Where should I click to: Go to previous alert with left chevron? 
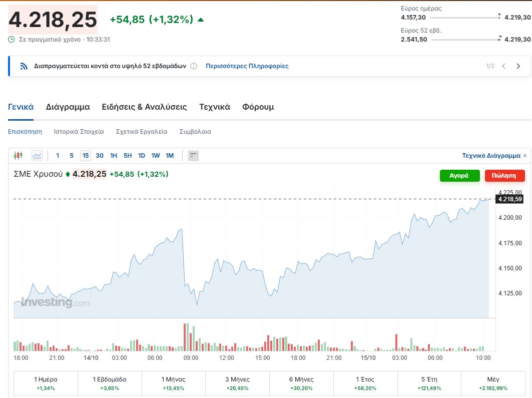[504, 66]
